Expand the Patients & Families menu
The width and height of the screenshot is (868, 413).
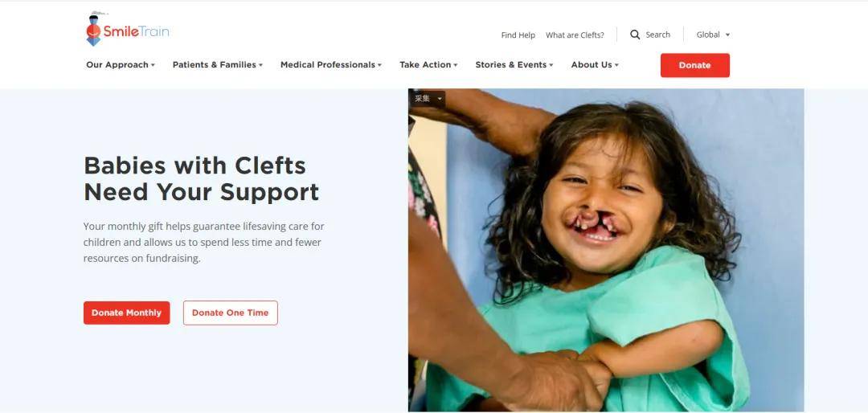218,65
